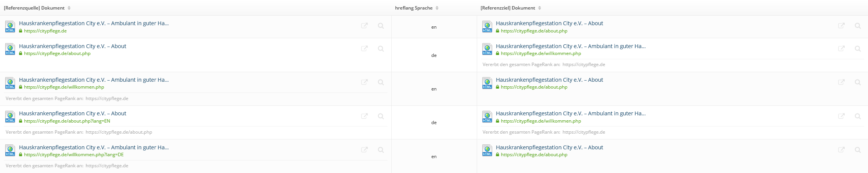Screen dimensions: 868x173
Task: Click Referenzziel magnifier icon in the first row
Action: click(858, 26)
